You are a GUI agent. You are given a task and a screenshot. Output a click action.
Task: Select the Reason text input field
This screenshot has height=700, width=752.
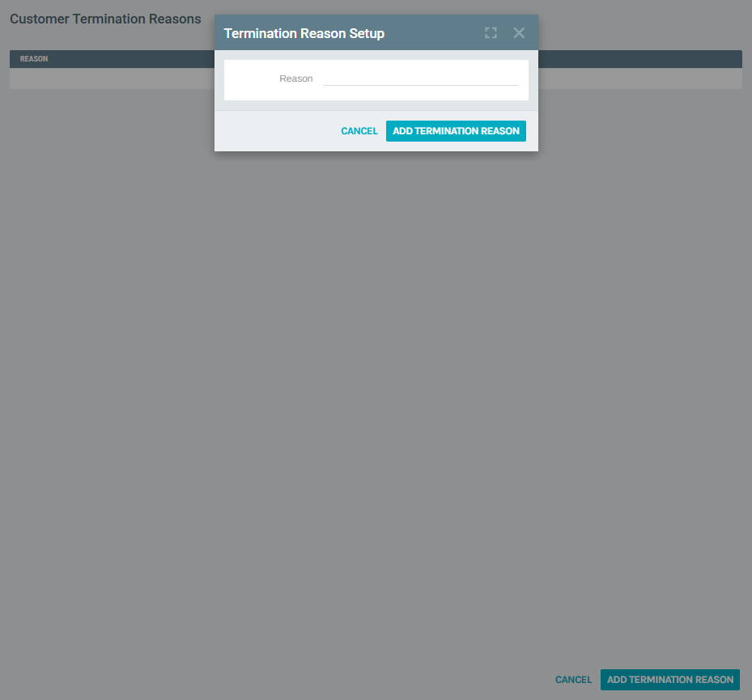pos(421,78)
